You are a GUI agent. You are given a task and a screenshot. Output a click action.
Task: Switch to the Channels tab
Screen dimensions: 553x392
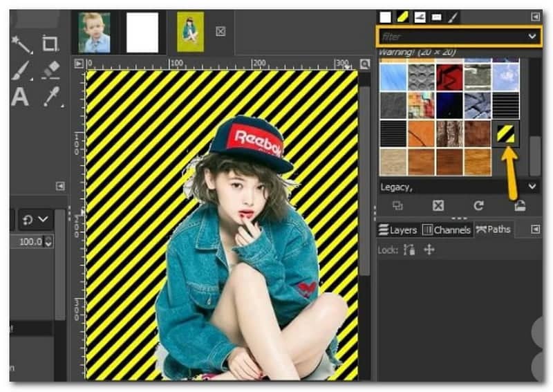coord(447,230)
